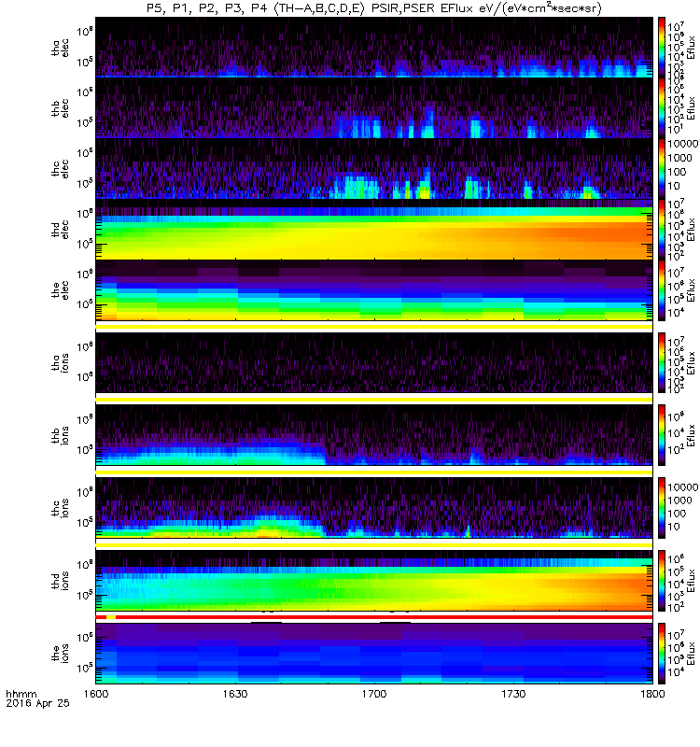This screenshot has width=700, height=747.
Task: Select the 'thb elec' panel label
Action: coord(61,108)
